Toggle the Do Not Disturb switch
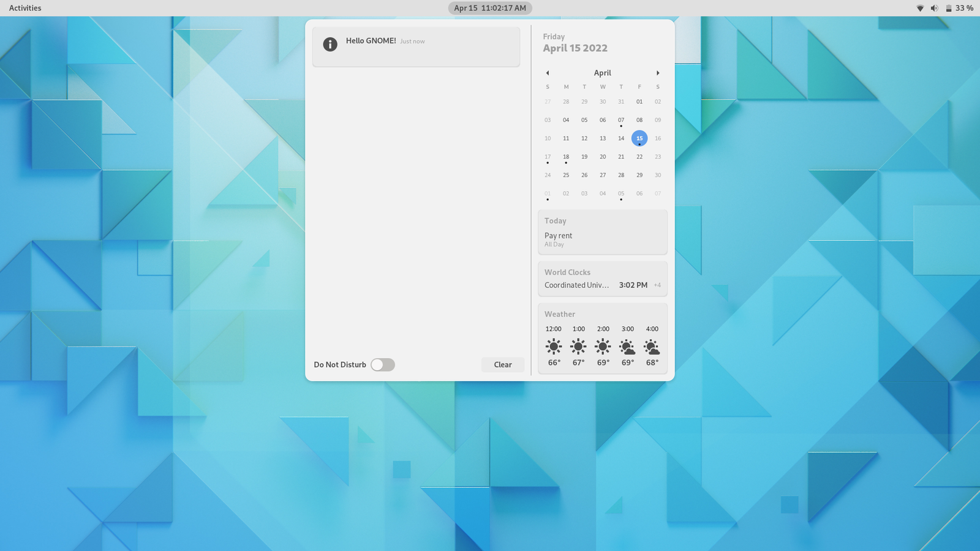This screenshot has height=551, width=980. pyautogui.click(x=382, y=364)
